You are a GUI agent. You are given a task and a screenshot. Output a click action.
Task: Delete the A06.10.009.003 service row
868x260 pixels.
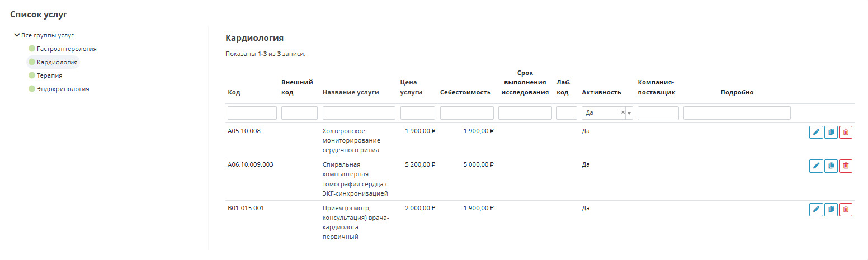click(x=846, y=166)
